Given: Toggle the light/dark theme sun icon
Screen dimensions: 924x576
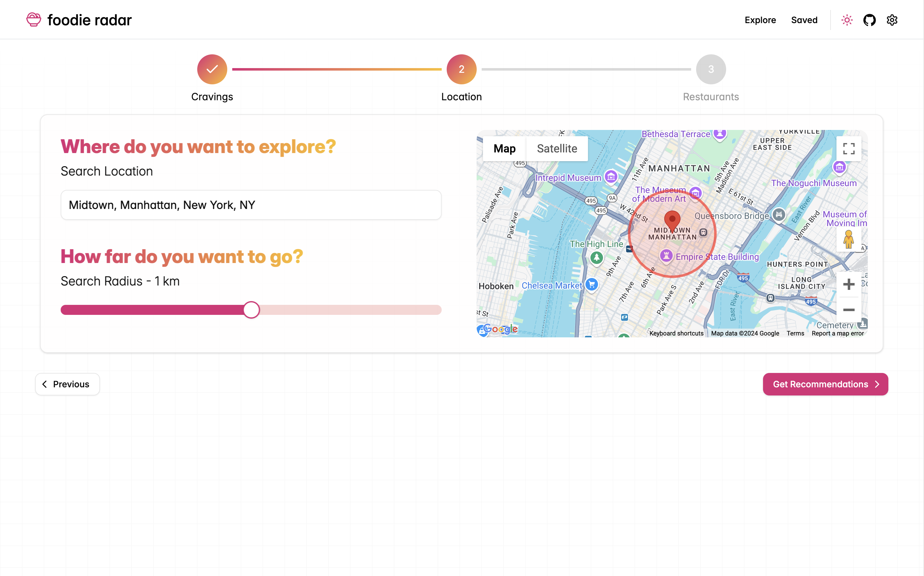Looking at the screenshot, I should click(846, 20).
